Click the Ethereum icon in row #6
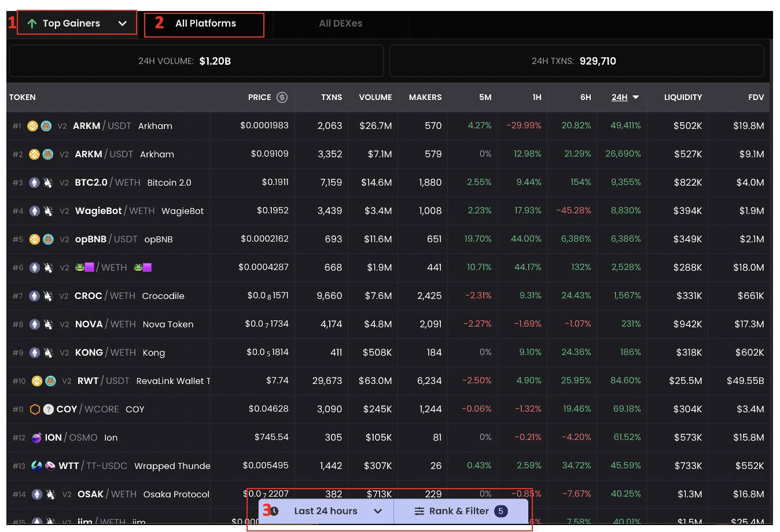Screen dimensions: 780x532 tap(34, 268)
